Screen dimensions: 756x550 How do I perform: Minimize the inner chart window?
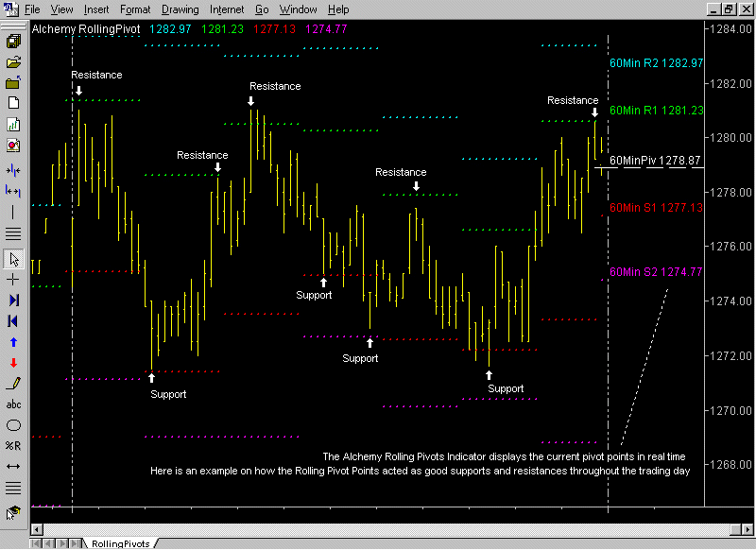point(714,9)
